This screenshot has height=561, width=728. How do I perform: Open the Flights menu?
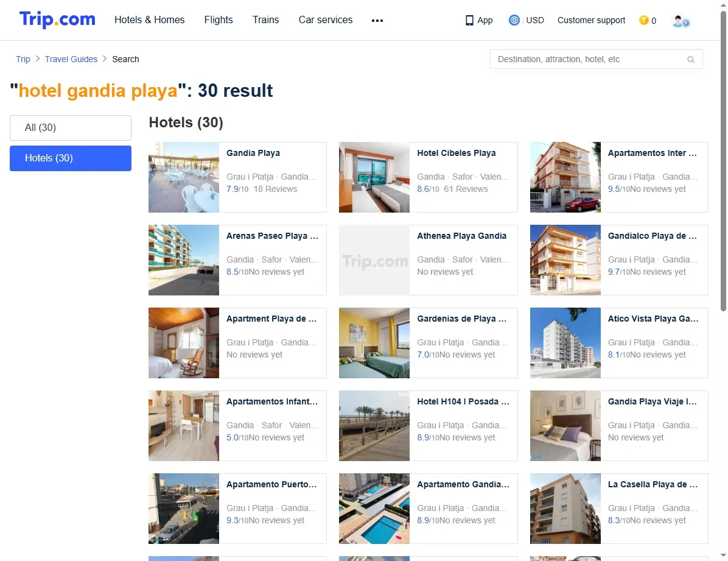(x=219, y=20)
